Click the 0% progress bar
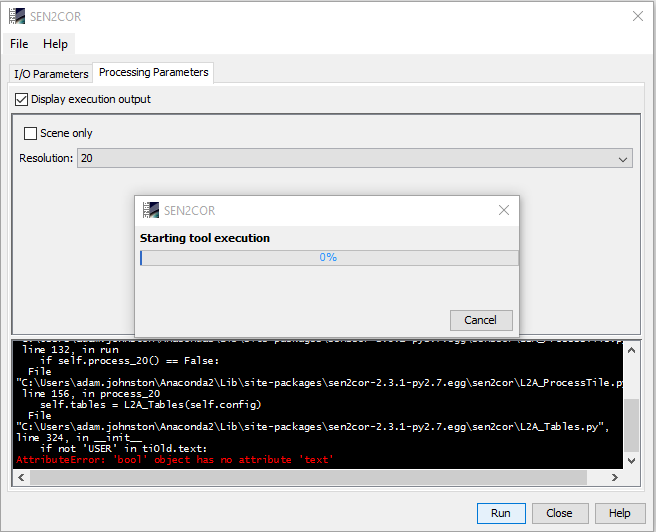Screen dimensions: 656x532 tap(329, 258)
